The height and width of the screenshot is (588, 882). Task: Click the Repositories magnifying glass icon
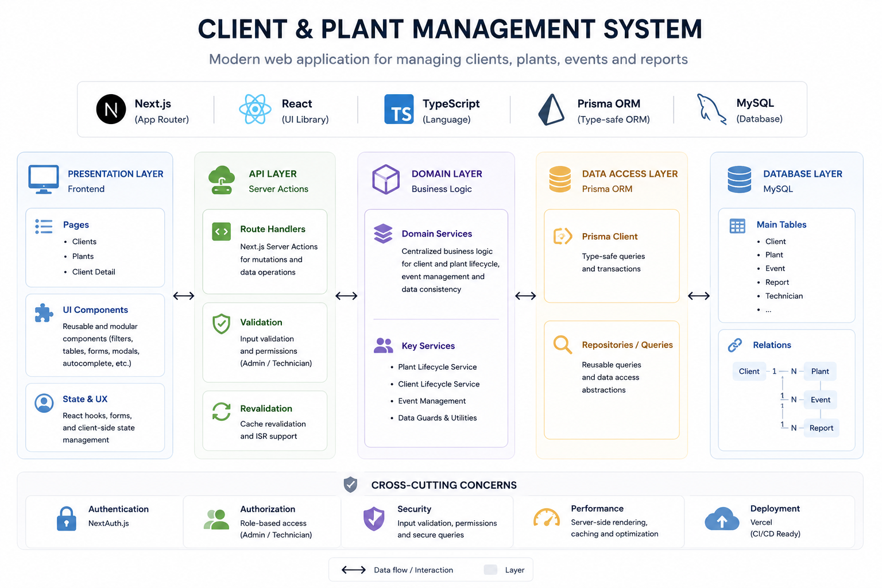563,345
